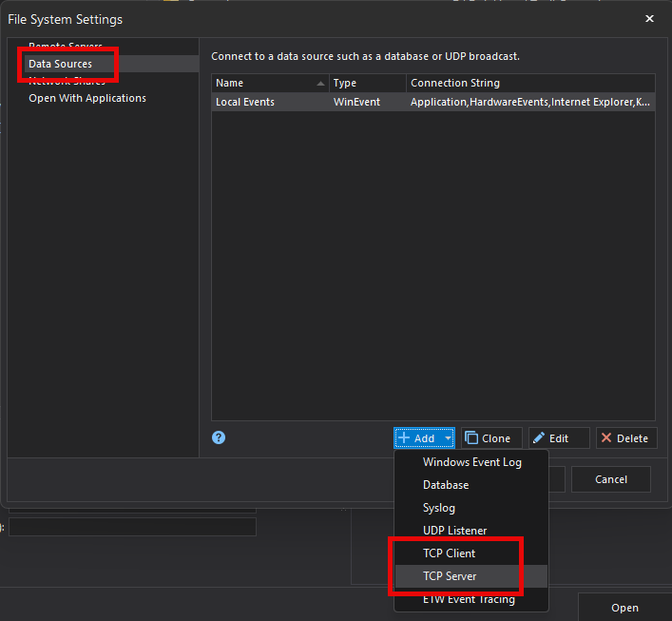Select Open With Applications category

pyautogui.click(x=87, y=98)
